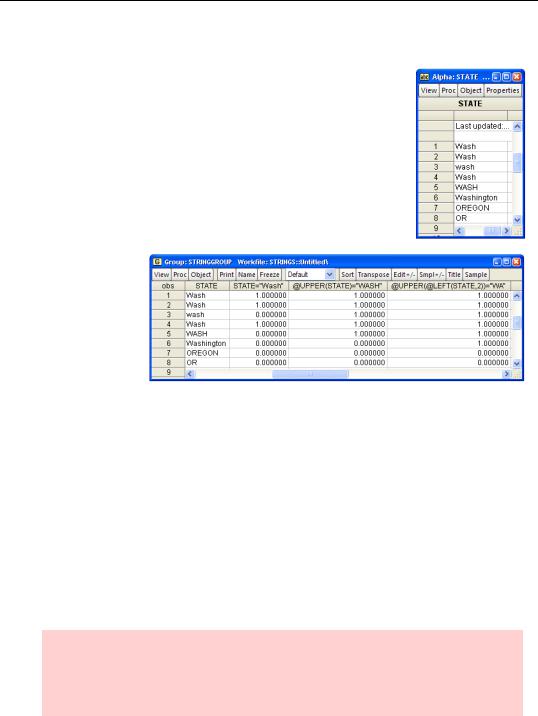Click scroll down arrow in Alpha STATE window
This screenshot has height=716, width=538.
coord(517,220)
